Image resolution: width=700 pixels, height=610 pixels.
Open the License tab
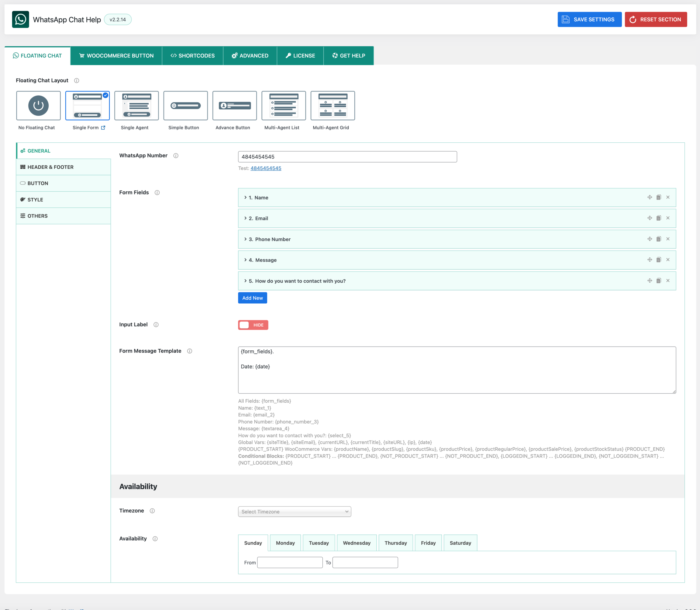(x=301, y=55)
